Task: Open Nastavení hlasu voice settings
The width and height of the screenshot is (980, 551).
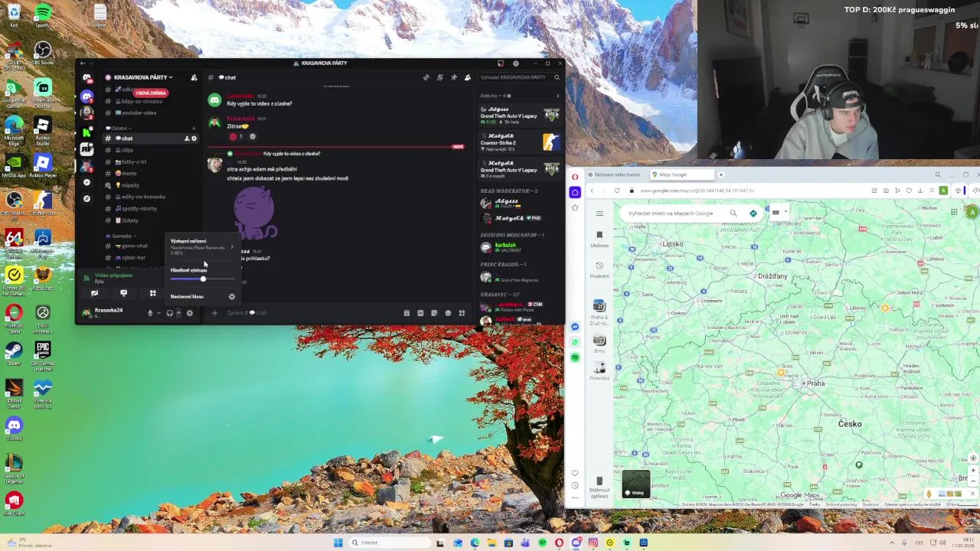Action: point(202,296)
